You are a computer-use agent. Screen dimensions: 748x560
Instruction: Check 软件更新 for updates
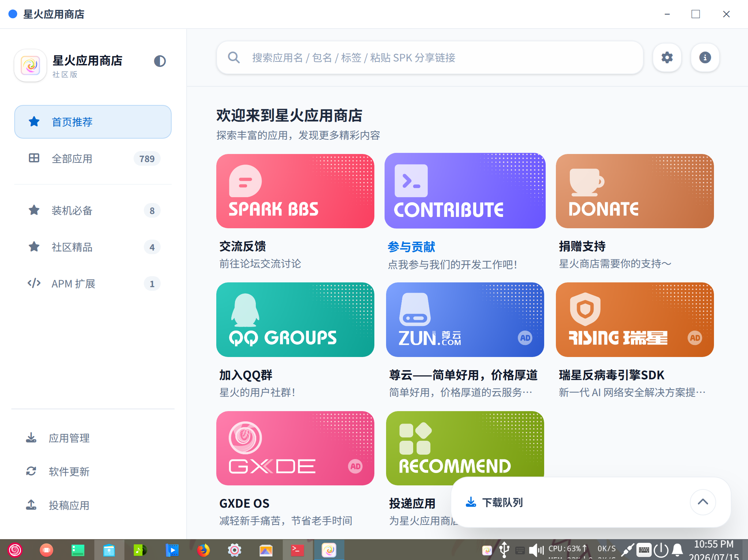tap(93, 471)
